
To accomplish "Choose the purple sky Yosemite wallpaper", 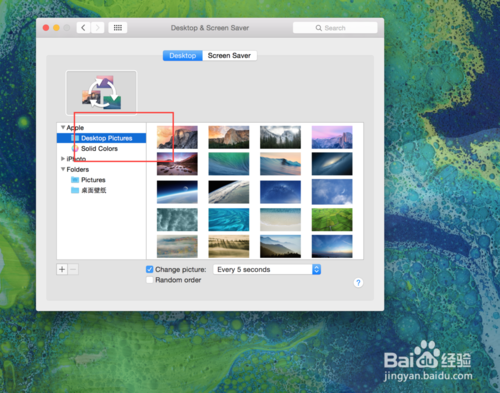I will click(x=332, y=137).
